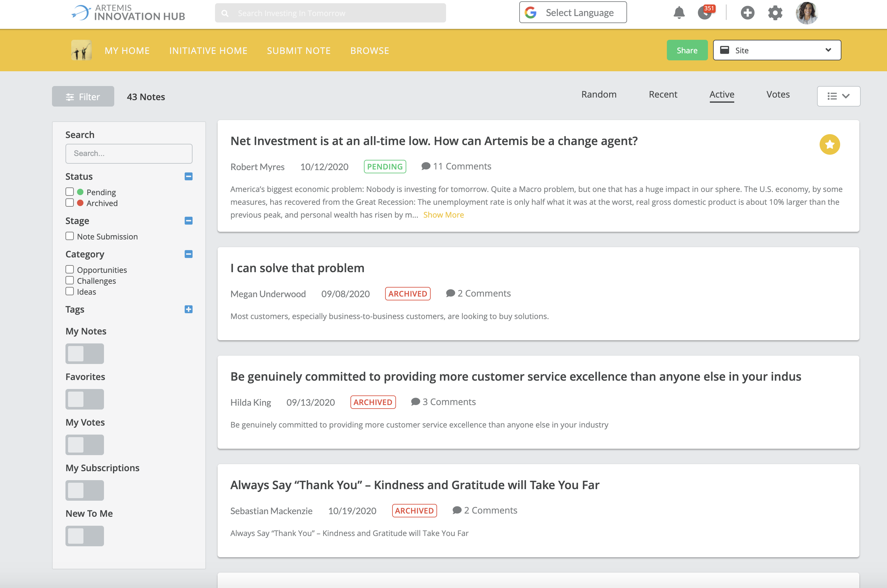Open the view layout dropdown chevron
The image size is (887, 588).
point(846,96)
